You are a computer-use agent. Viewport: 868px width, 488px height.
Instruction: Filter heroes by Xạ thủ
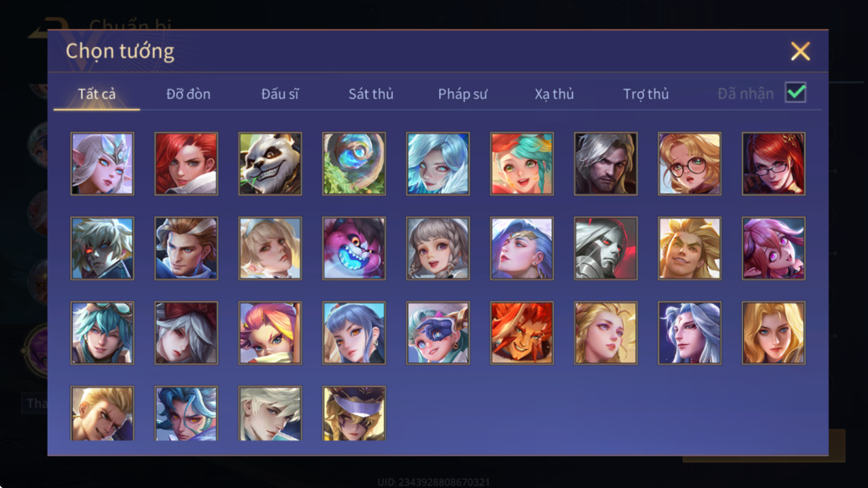(554, 94)
